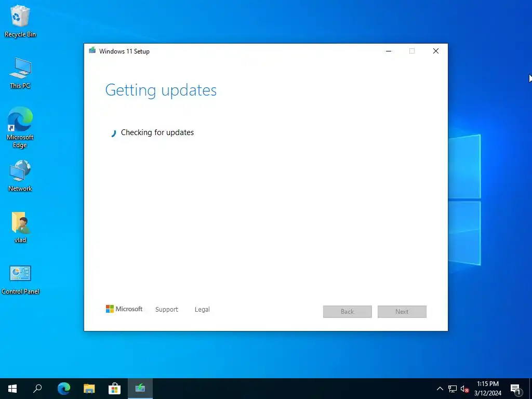Viewport: 532px width, 399px height.
Task: Click the Next button in setup
Action: (402, 312)
